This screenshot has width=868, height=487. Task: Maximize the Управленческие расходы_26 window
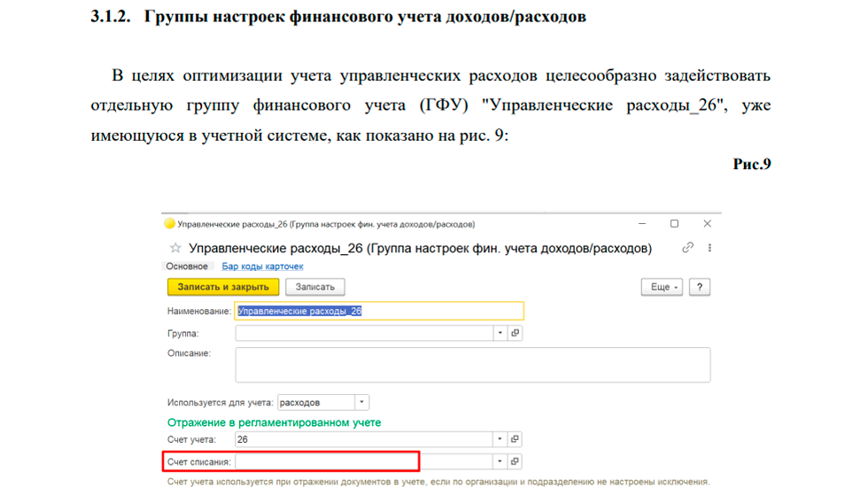pos(674,223)
